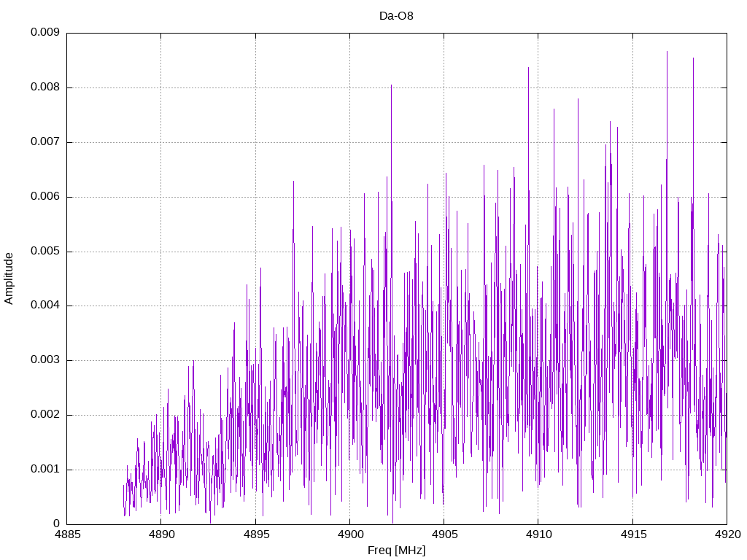The image size is (747, 560).
Task: Click the y-axis value 0.002
Action: pyautogui.click(x=45, y=415)
